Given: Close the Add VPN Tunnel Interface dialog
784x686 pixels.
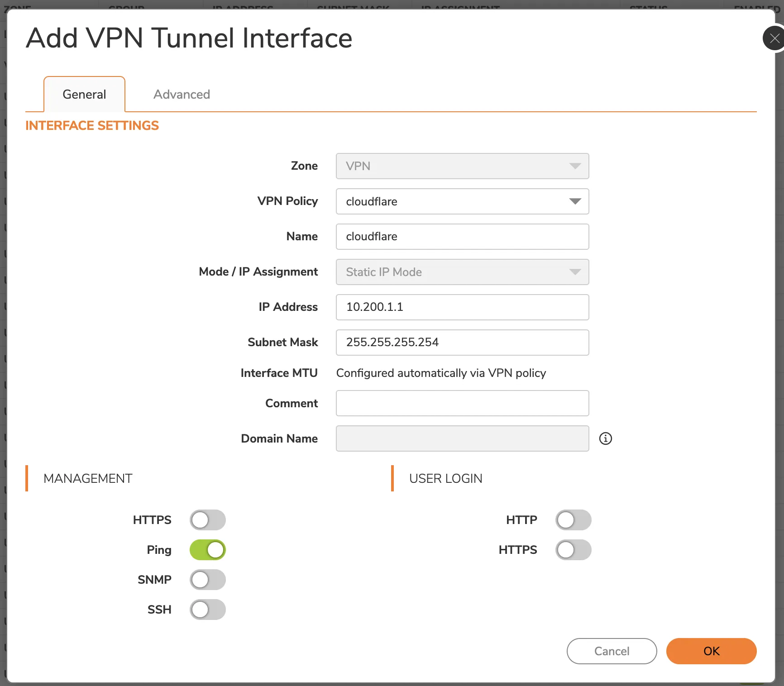Looking at the screenshot, I should (x=774, y=38).
